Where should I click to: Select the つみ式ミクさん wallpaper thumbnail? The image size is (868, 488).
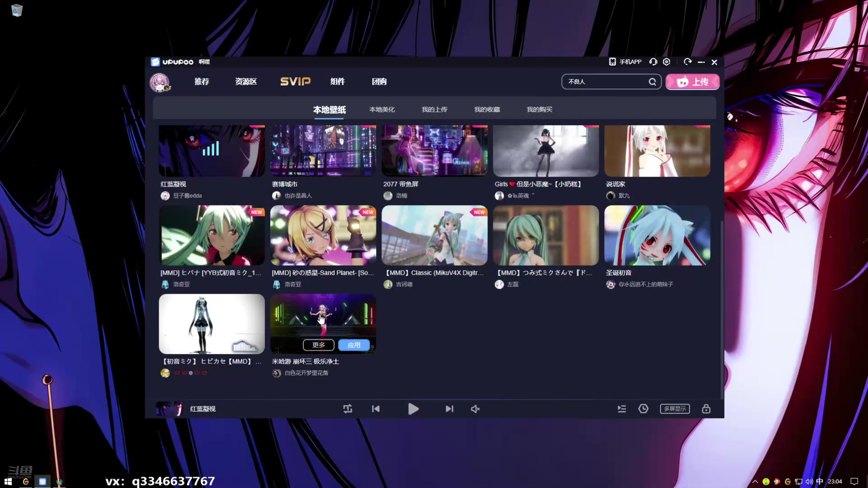(546, 235)
